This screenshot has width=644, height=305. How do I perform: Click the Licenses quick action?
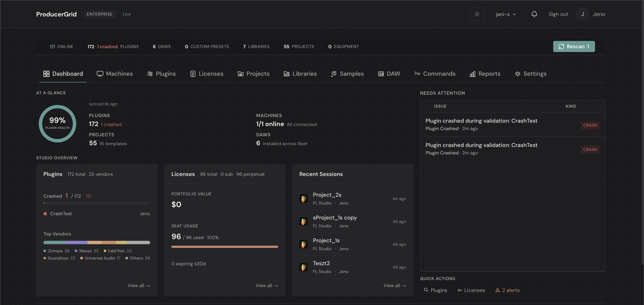(x=471, y=290)
